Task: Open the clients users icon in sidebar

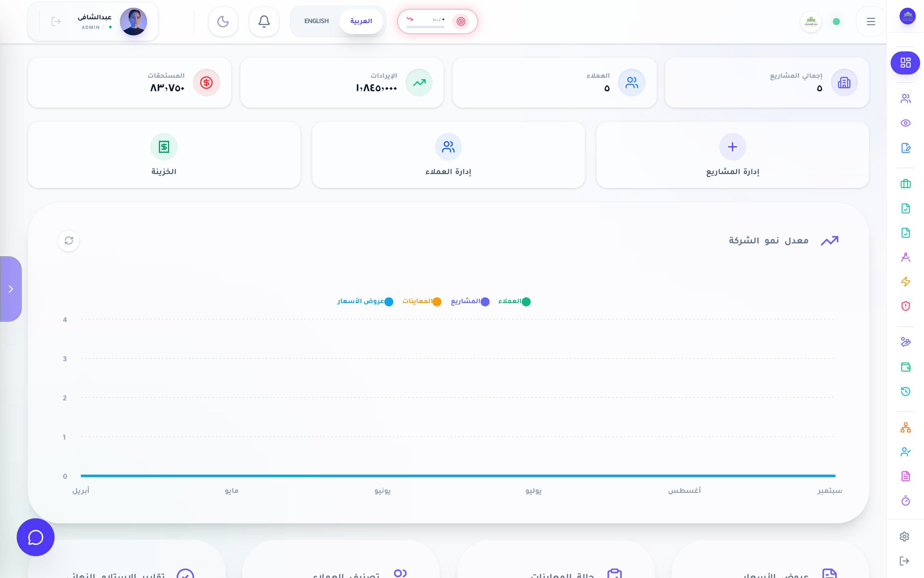Action: point(905,99)
